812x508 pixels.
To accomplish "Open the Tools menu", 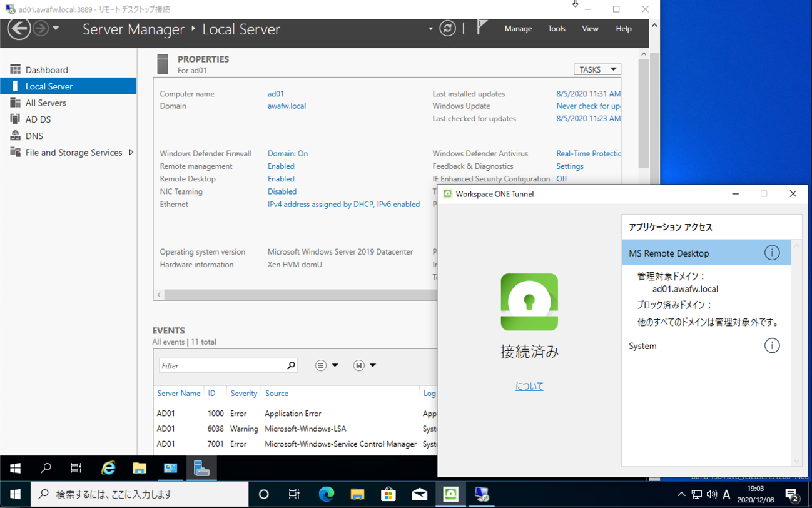I will (556, 29).
